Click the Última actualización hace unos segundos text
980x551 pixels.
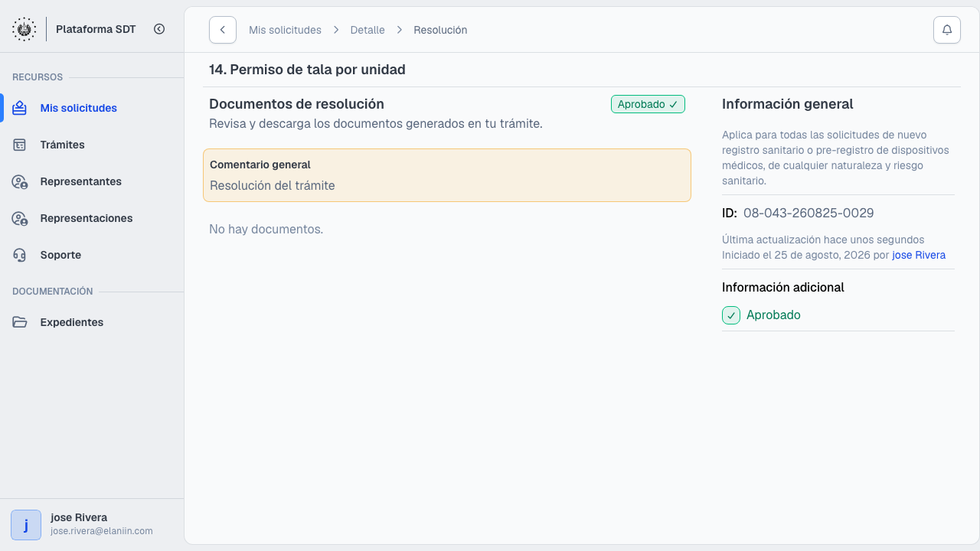(823, 240)
